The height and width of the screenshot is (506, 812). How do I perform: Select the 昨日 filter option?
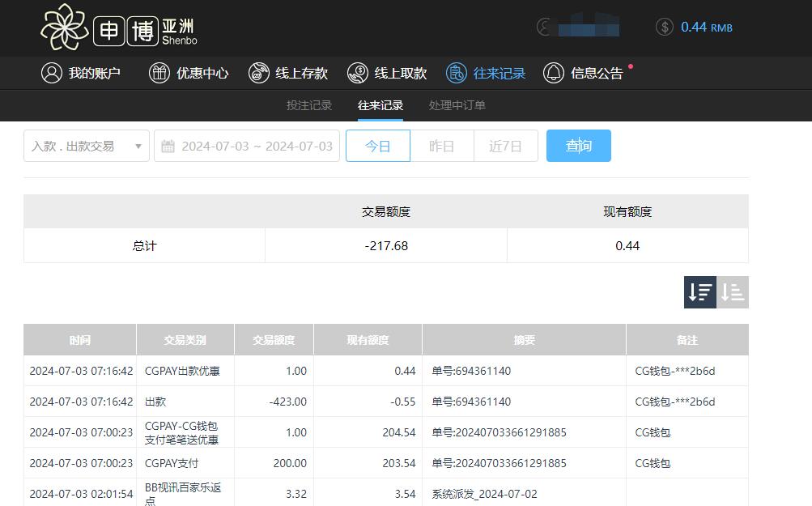coord(443,146)
